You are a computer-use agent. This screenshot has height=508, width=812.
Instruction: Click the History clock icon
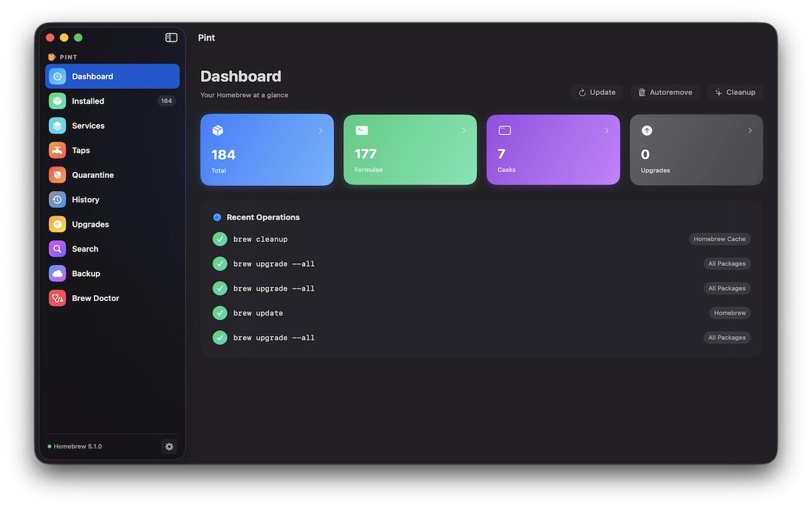coord(57,199)
